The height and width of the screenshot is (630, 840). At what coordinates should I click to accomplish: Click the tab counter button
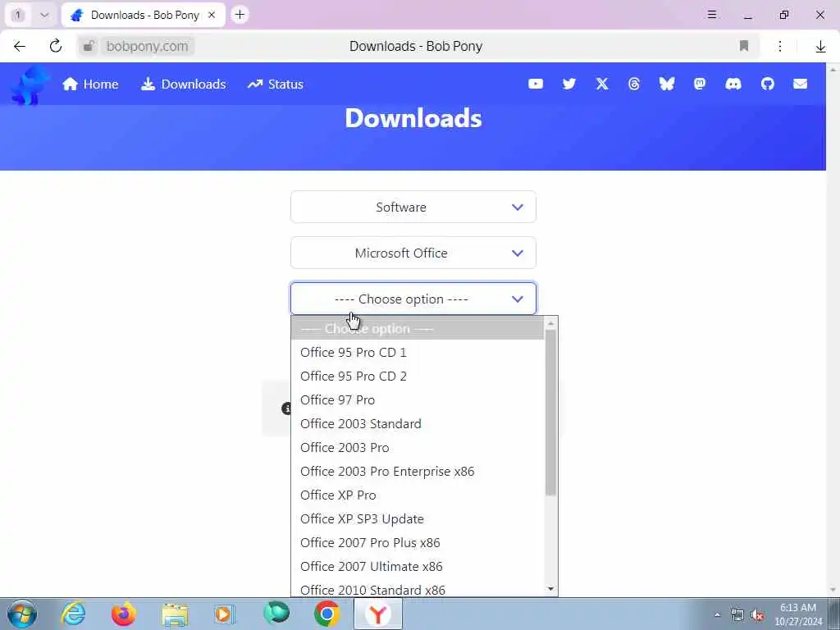click(18, 15)
